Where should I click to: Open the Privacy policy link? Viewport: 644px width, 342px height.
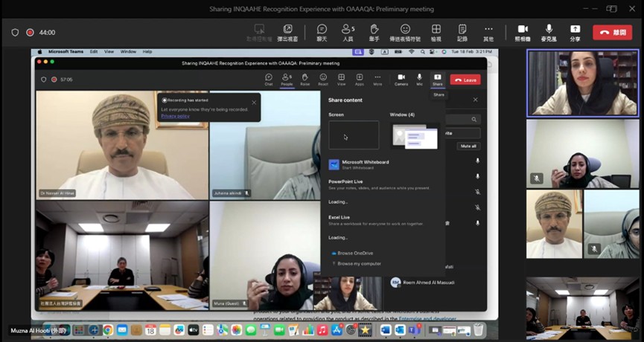point(176,116)
